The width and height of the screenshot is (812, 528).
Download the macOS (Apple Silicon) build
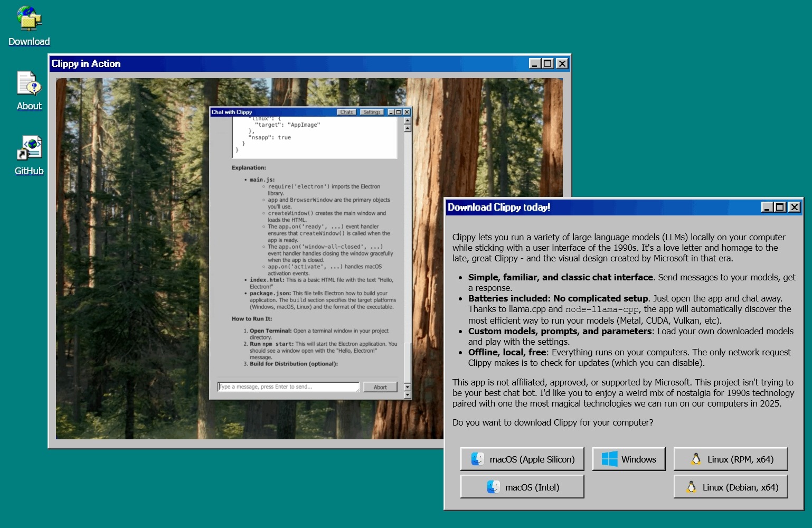pos(522,459)
